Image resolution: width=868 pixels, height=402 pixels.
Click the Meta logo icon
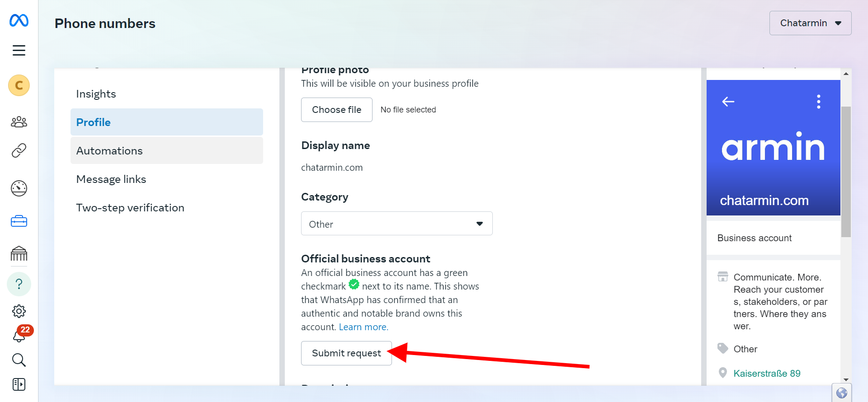(x=19, y=20)
